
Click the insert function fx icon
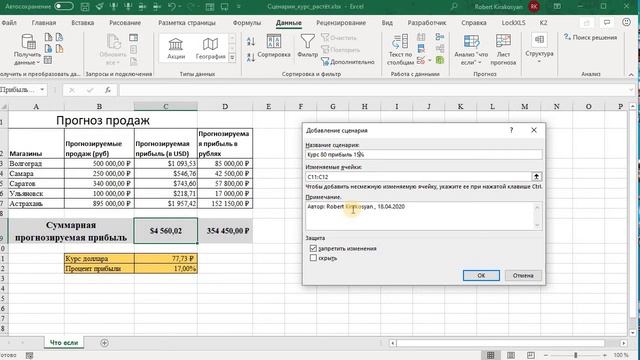click(x=108, y=90)
